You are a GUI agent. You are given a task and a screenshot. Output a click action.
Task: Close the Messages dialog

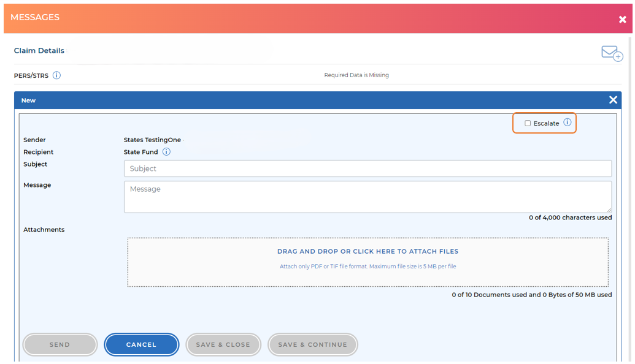pyautogui.click(x=622, y=20)
